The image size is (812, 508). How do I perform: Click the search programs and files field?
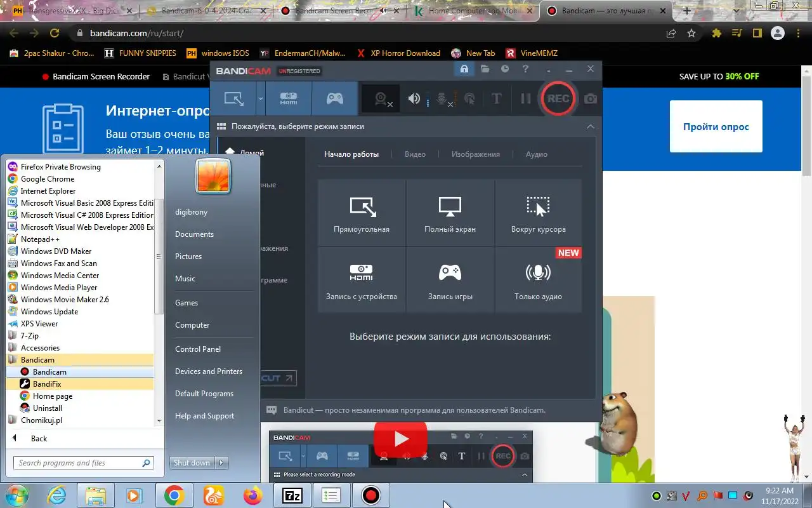pyautogui.click(x=84, y=463)
